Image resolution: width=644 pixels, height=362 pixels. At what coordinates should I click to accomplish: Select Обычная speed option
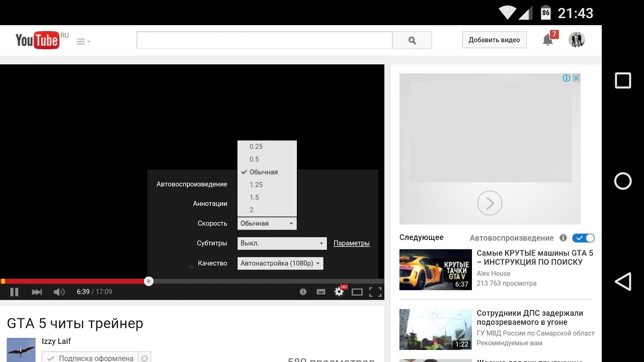tap(267, 172)
